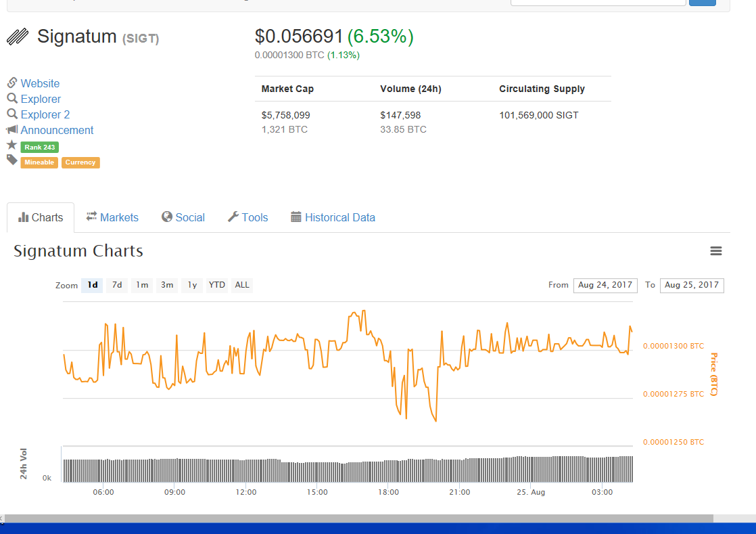Click the Signatum striped logo icon
This screenshot has height=534, width=756.
coord(18,37)
